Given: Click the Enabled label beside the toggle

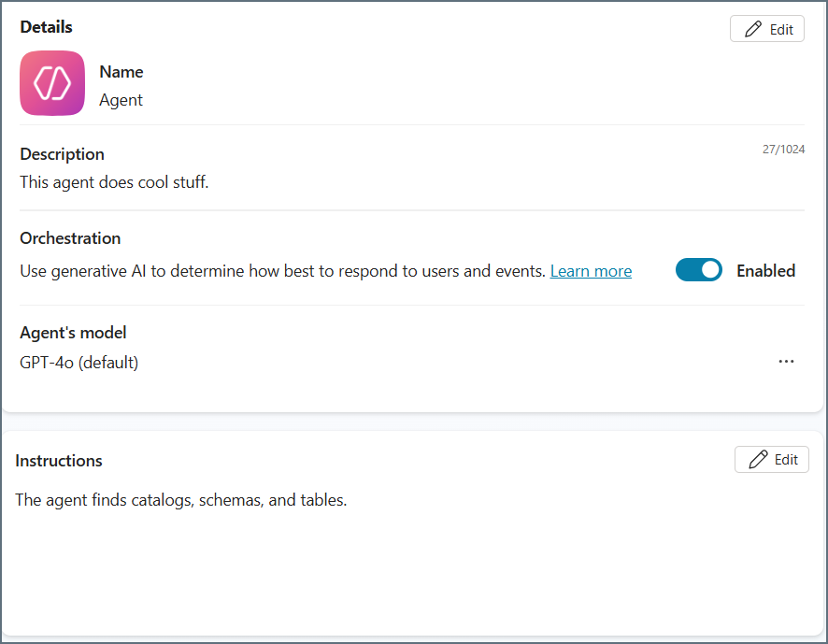Looking at the screenshot, I should coord(765,271).
